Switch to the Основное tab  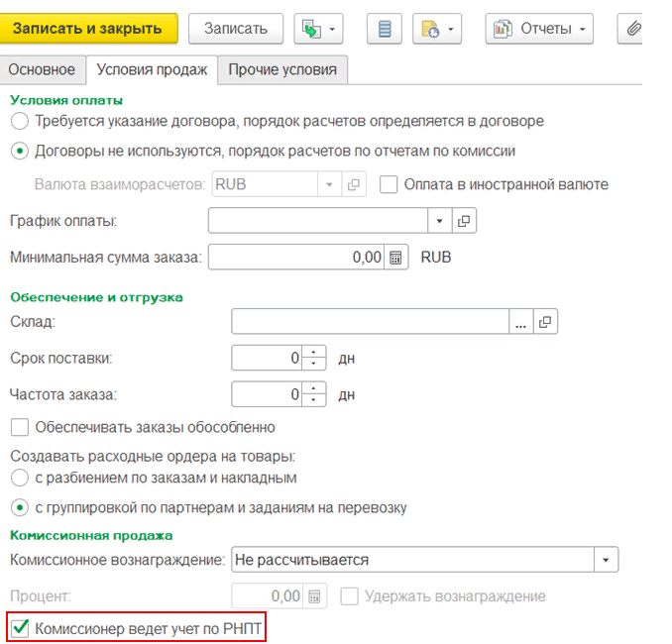(43, 69)
